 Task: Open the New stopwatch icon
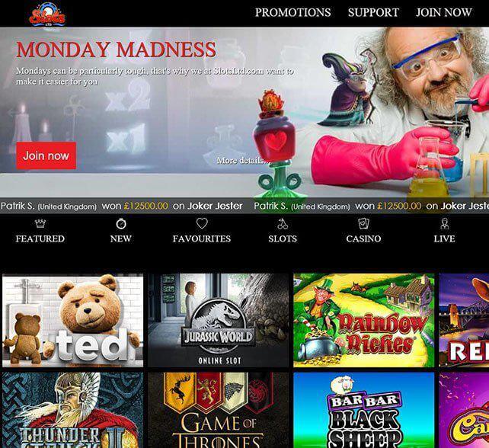coord(121,223)
